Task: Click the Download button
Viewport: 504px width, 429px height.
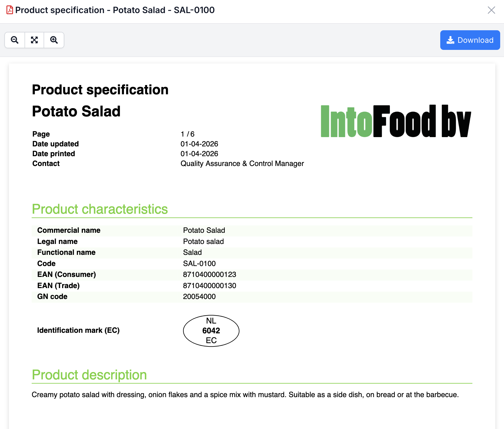Action: pos(470,40)
